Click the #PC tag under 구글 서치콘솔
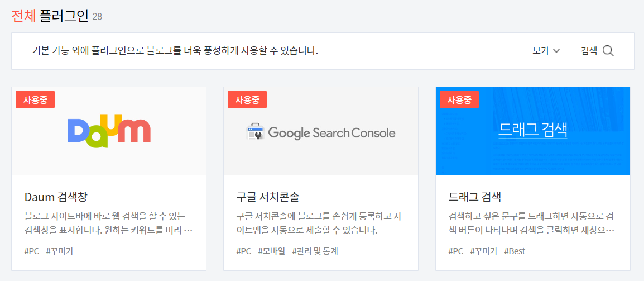The height and width of the screenshot is (281, 644). 243,251
